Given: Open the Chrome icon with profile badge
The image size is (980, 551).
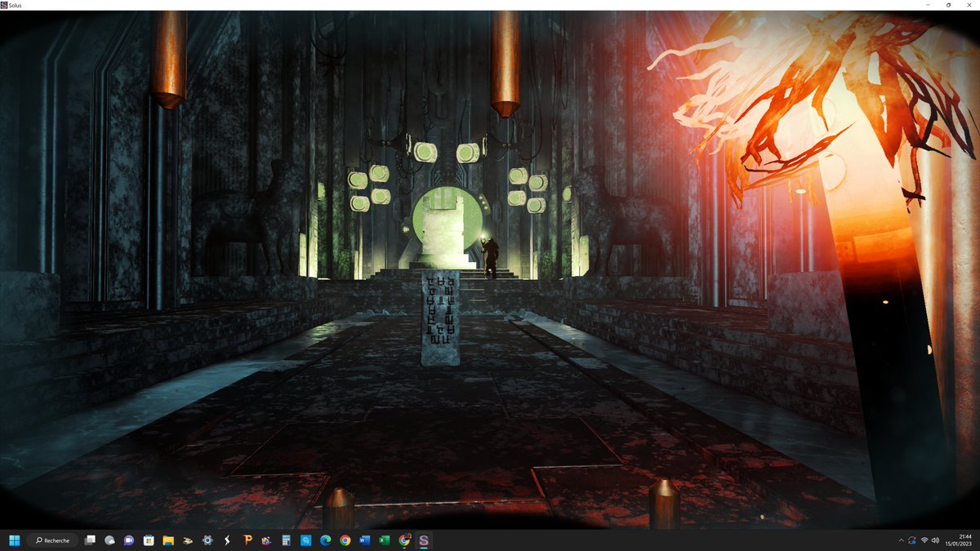Looking at the screenshot, I should click(404, 540).
